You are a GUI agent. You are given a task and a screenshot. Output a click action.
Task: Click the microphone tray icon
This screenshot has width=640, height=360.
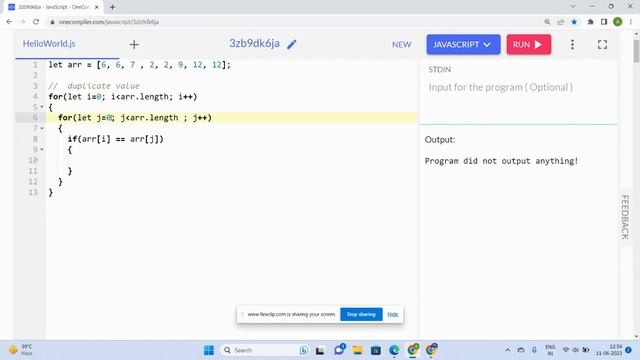pos(534,350)
